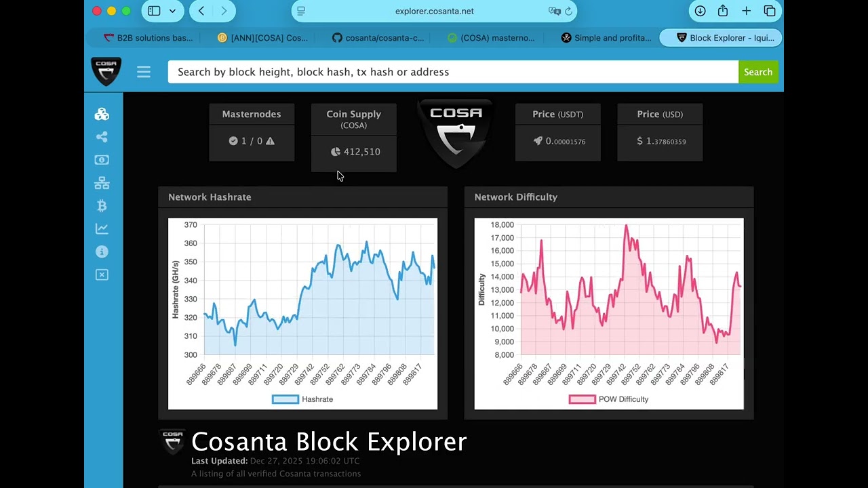868x488 pixels.
Task: Click the green Search button
Action: tap(758, 72)
